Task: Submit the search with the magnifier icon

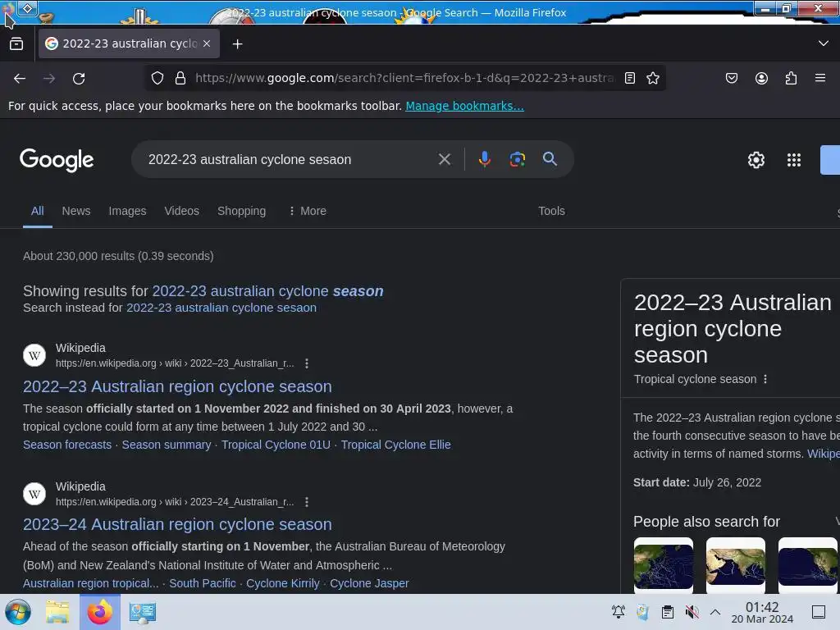Action: point(550,159)
